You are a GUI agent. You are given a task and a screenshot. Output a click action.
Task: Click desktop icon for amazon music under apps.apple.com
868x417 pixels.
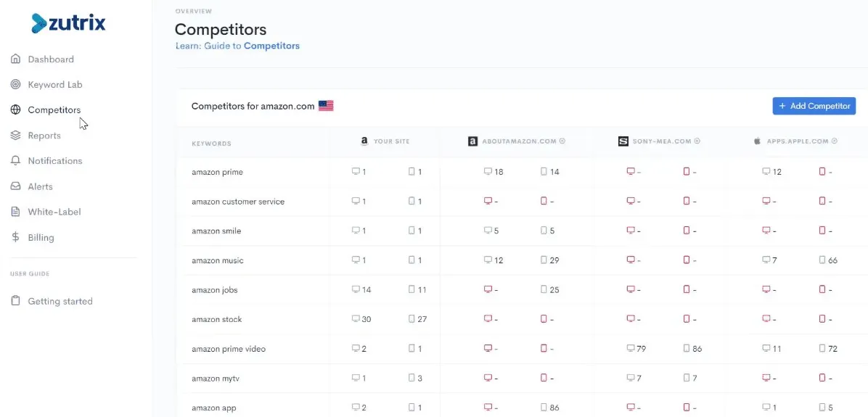(x=766, y=260)
